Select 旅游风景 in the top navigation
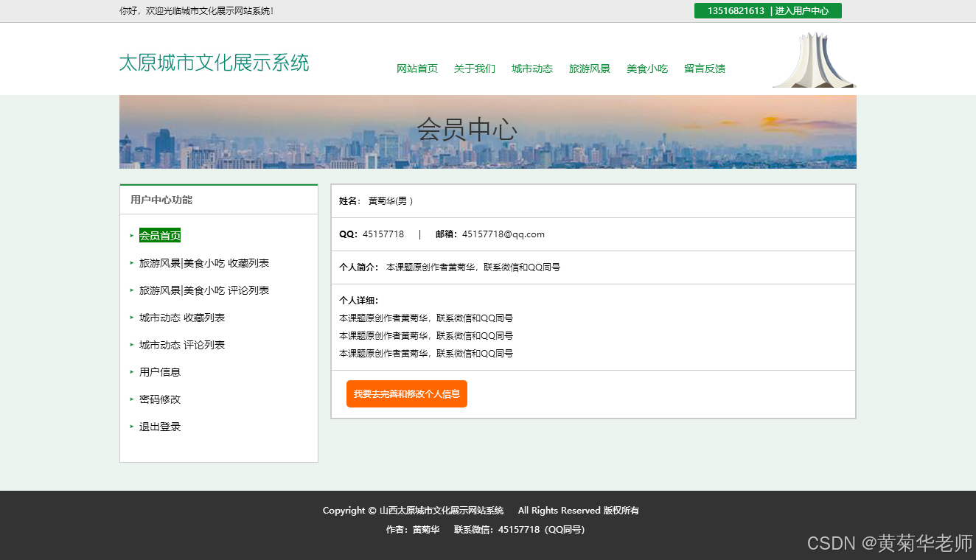This screenshot has height=560, width=976. (x=590, y=69)
